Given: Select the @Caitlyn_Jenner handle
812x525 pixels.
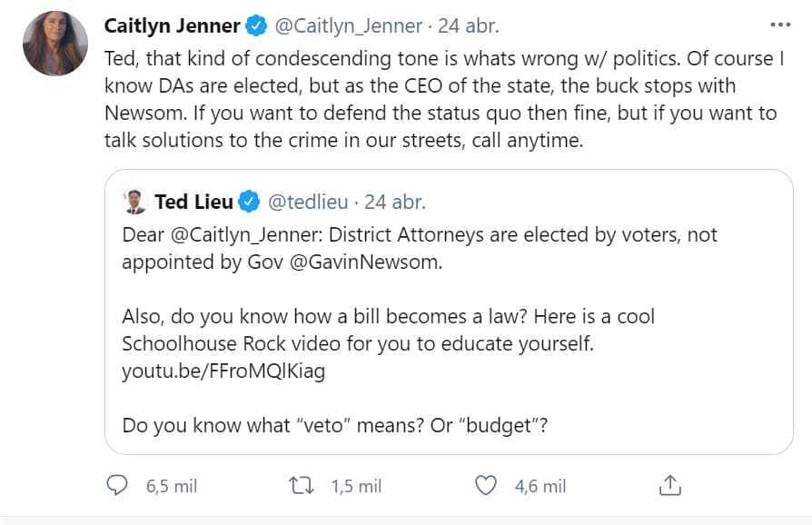Looking at the screenshot, I should click(351, 26).
